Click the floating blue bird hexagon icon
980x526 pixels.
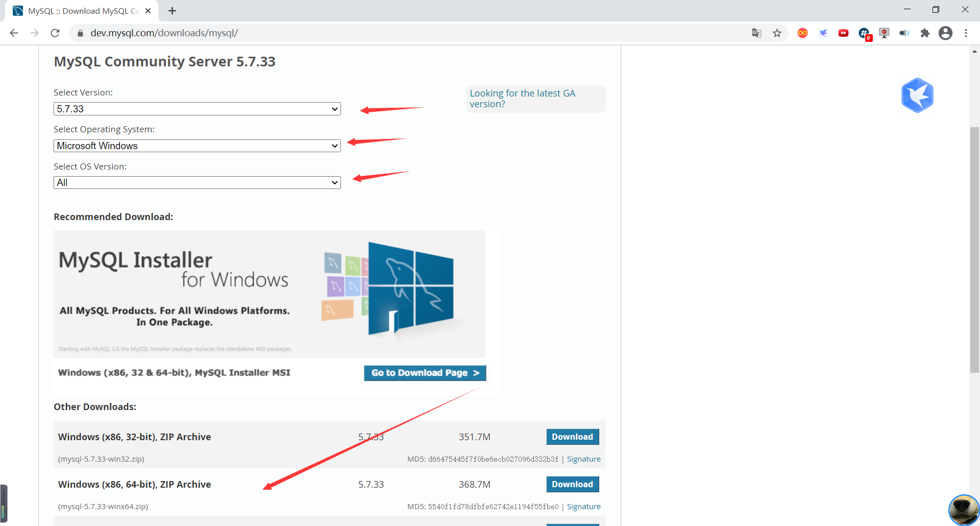click(x=917, y=95)
